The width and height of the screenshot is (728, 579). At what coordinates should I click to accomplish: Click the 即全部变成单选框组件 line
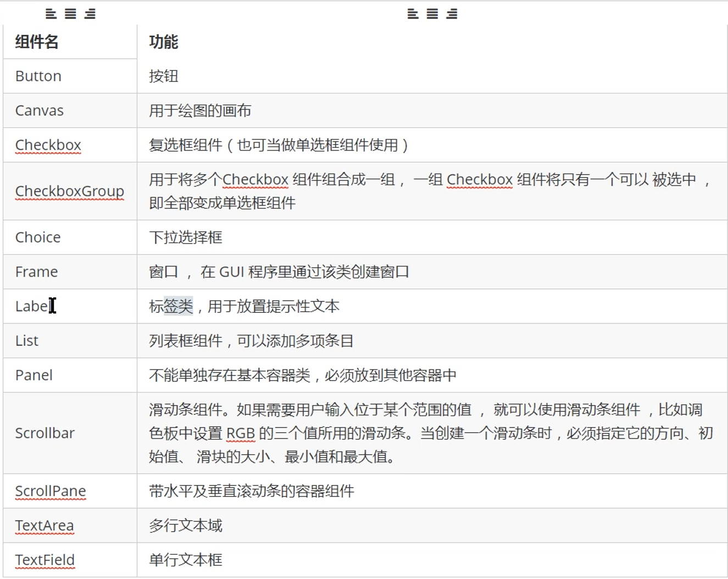point(223,203)
